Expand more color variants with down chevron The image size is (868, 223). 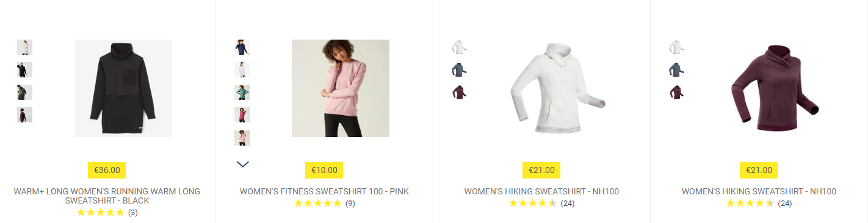[242, 164]
